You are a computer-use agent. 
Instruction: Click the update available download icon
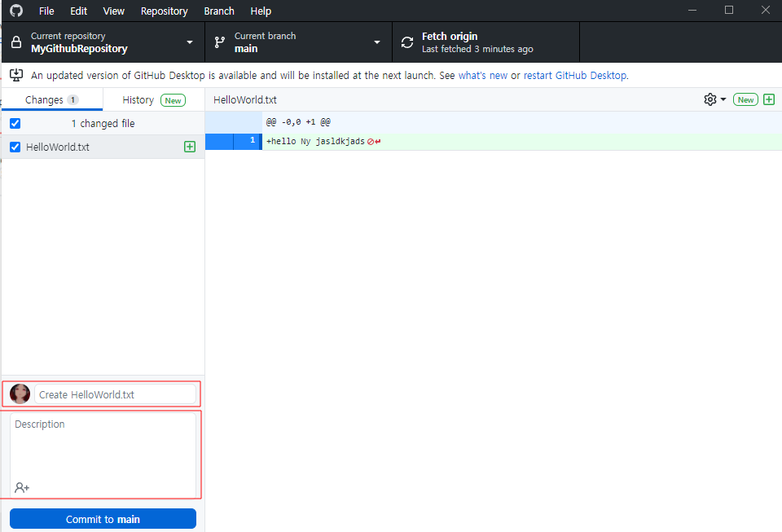click(x=16, y=75)
